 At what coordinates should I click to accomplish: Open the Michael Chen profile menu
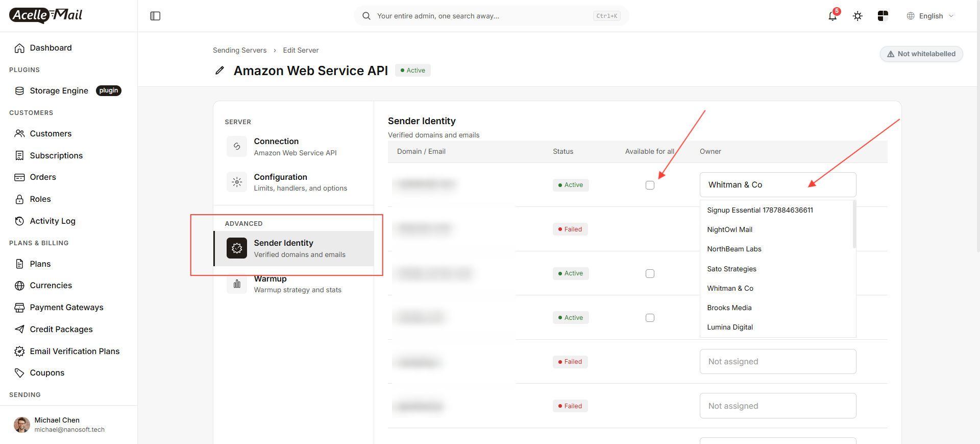coord(68,425)
